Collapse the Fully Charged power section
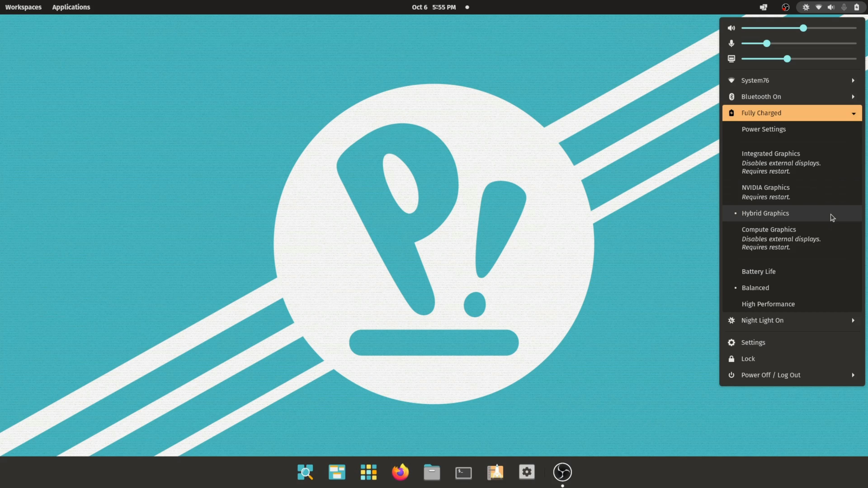The height and width of the screenshot is (488, 868). pyautogui.click(x=792, y=113)
